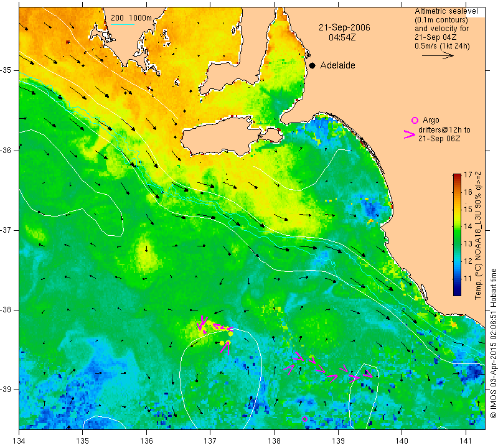Click the velocity scale arrow in legend
The height and width of the screenshot is (448, 498).
tap(438, 55)
